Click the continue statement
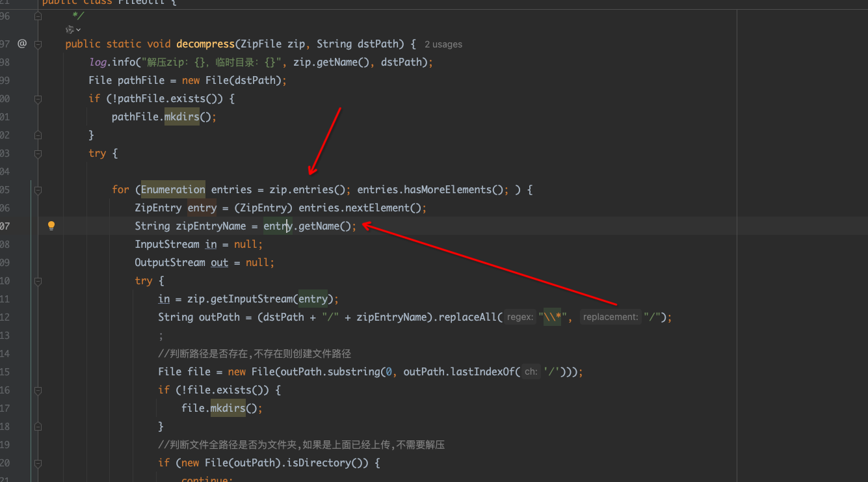This screenshot has width=868, height=482. (x=207, y=479)
